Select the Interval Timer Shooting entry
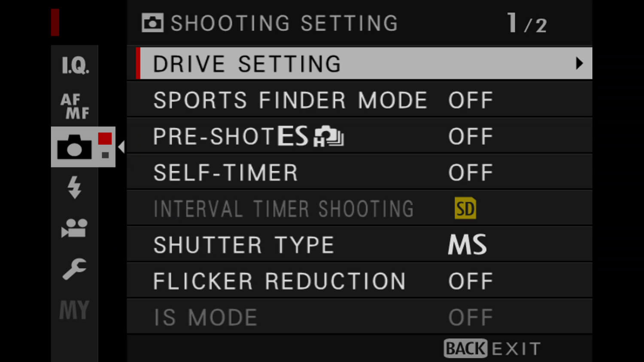Viewport: 644px width, 362px height. (x=283, y=209)
